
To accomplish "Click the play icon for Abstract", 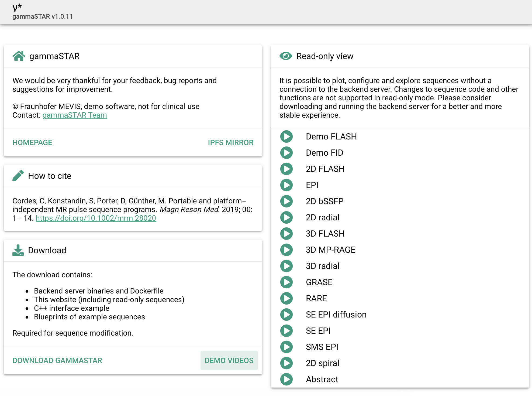I will point(286,379).
